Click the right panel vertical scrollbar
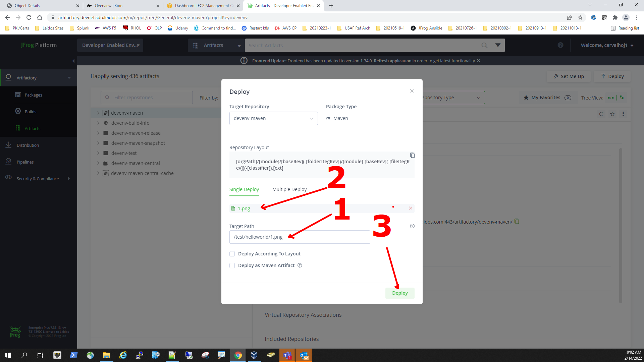This screenshot has height=362, width=644. [621, 226]
